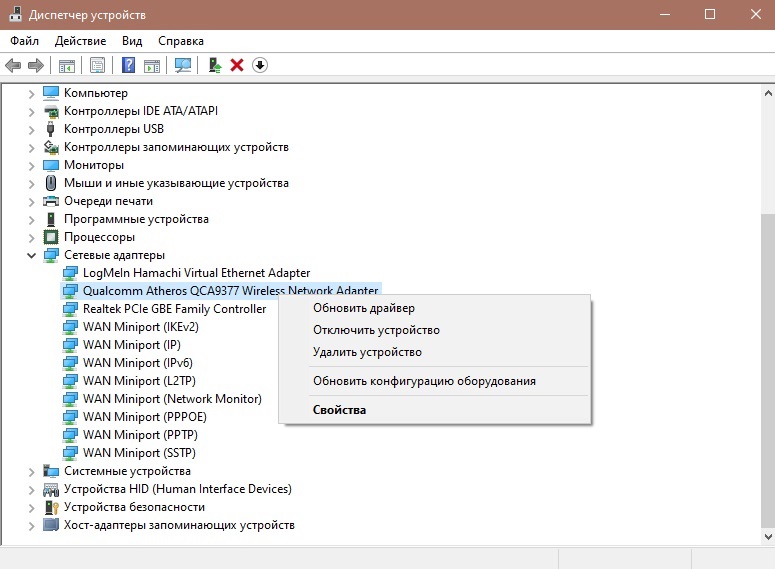Select Отключить устройство in context menu
775x569 pixels.
click(x=376, y=330)
